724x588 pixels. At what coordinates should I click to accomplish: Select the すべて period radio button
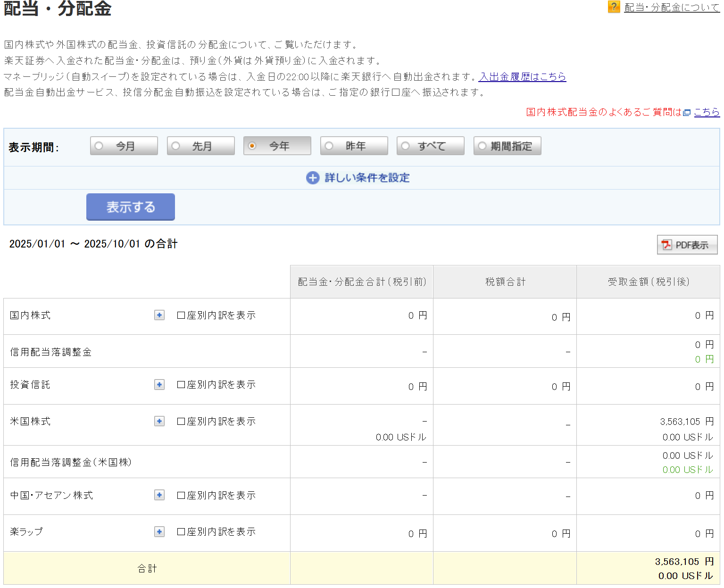coord(406,146)
